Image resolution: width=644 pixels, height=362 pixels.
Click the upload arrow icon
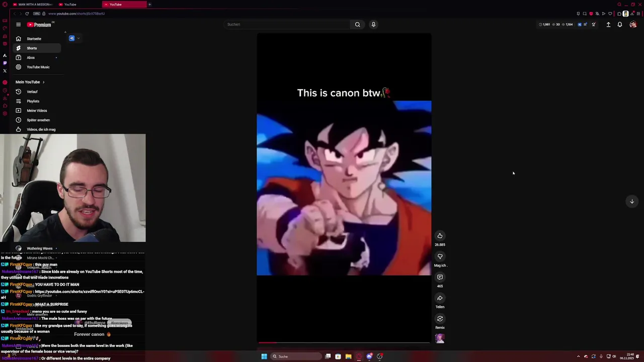pyautogui.click(x=608, y=25)
